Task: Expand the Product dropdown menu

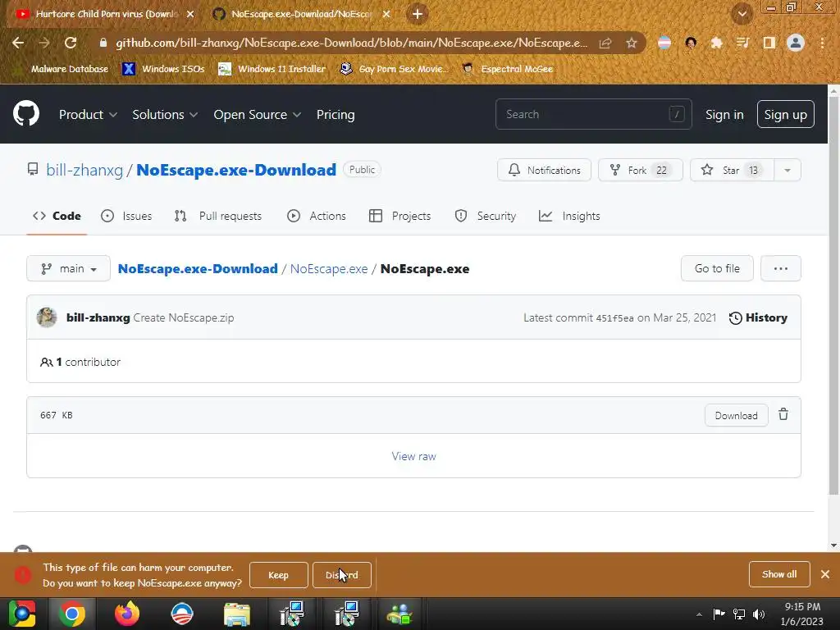Action: click(x=88, y=115)
